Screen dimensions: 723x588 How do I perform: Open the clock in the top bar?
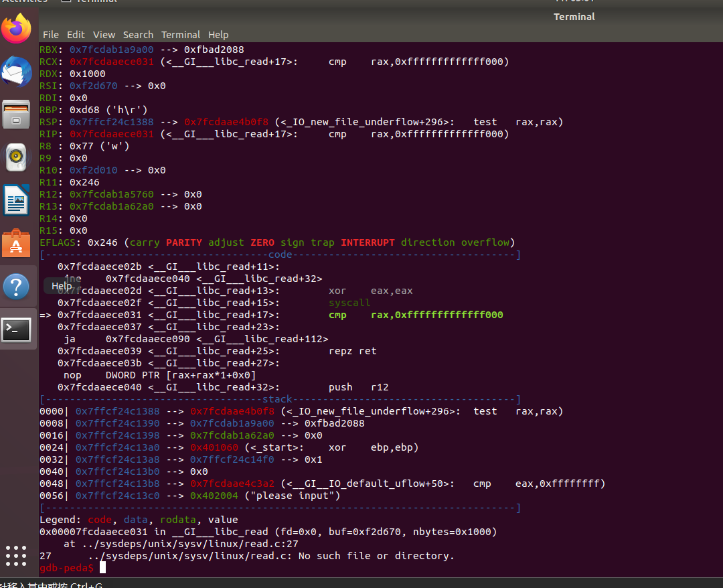pyautogui.click(x=574, y=1)
